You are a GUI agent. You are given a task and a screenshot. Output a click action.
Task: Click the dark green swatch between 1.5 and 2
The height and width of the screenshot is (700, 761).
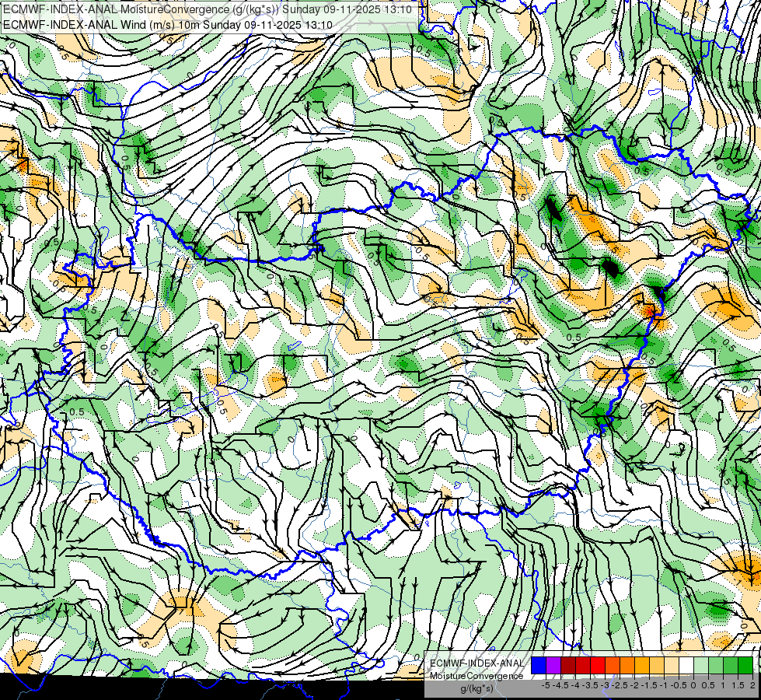tap(745, 666)
